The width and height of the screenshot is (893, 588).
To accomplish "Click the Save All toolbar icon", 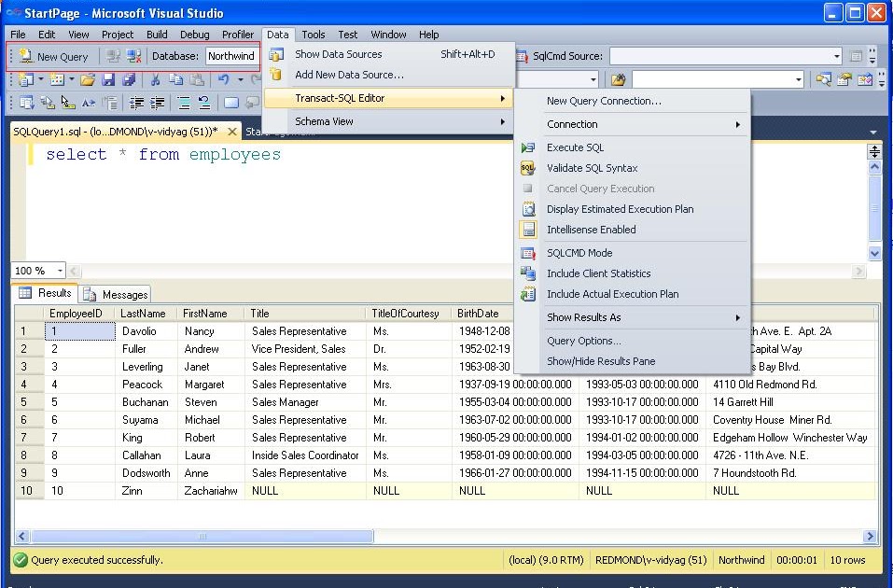I will [131, 80].
